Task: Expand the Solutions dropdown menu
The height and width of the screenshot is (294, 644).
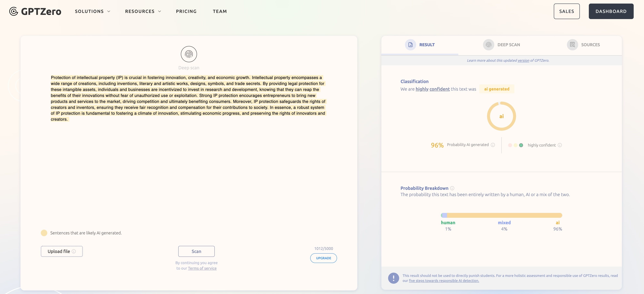Action: (92, 11)
